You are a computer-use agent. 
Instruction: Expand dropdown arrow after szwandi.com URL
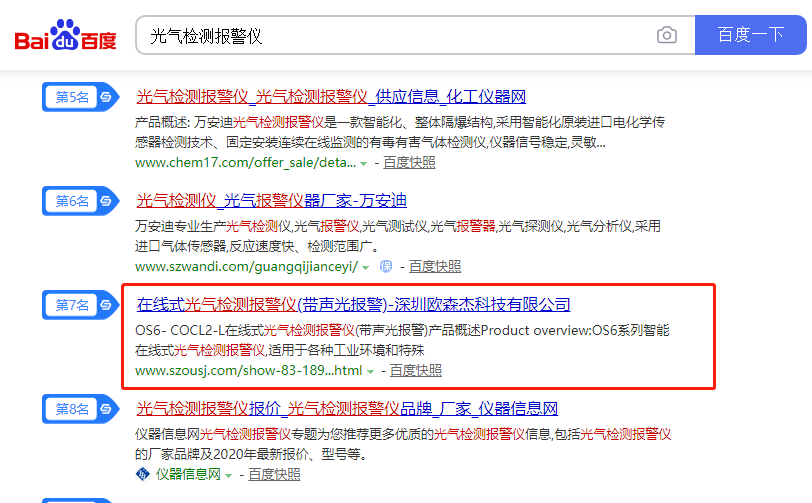[x=366, y=268]
